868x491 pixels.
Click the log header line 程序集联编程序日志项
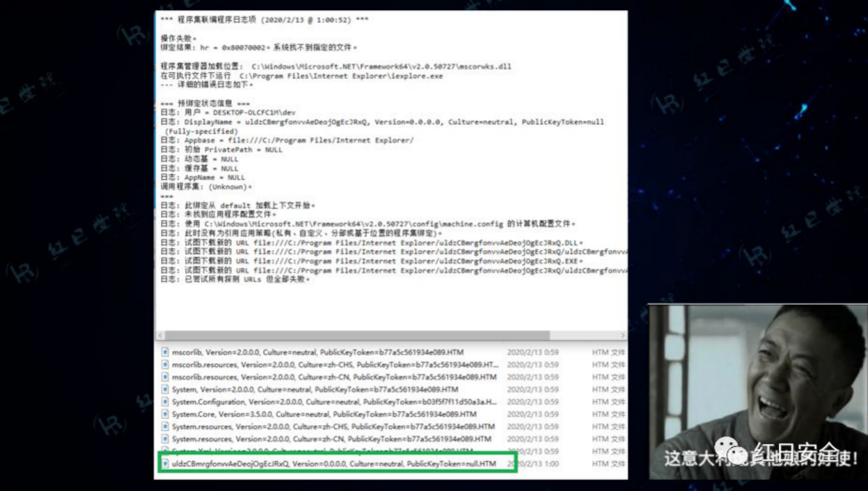click(x=265, y=20)
